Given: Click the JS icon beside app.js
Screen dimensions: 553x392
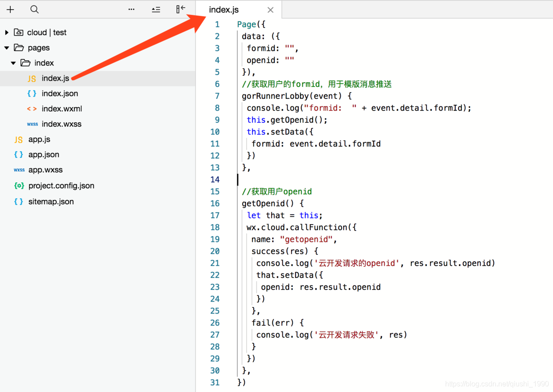Looking at the screenshot, I should [18, 139].
